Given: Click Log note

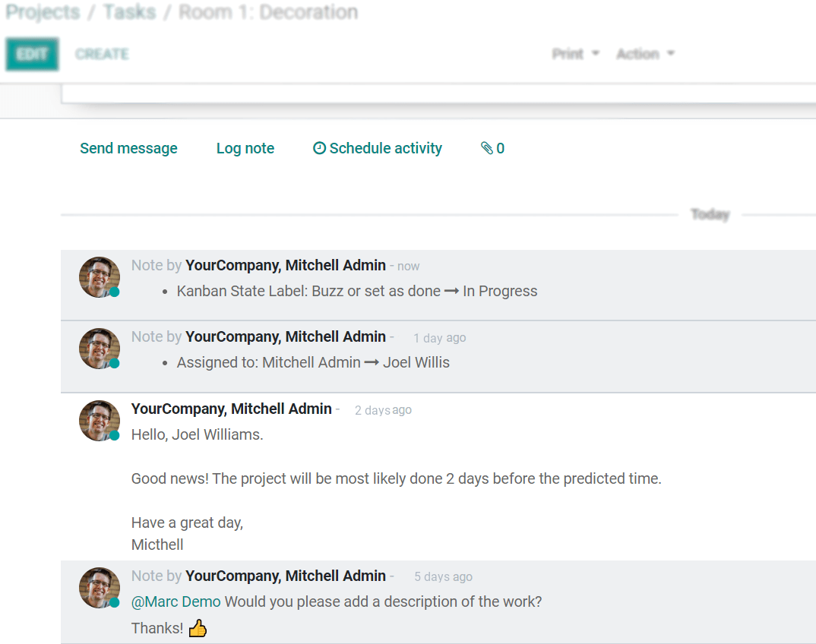Looking at the screenshot, I should [245, 148].
